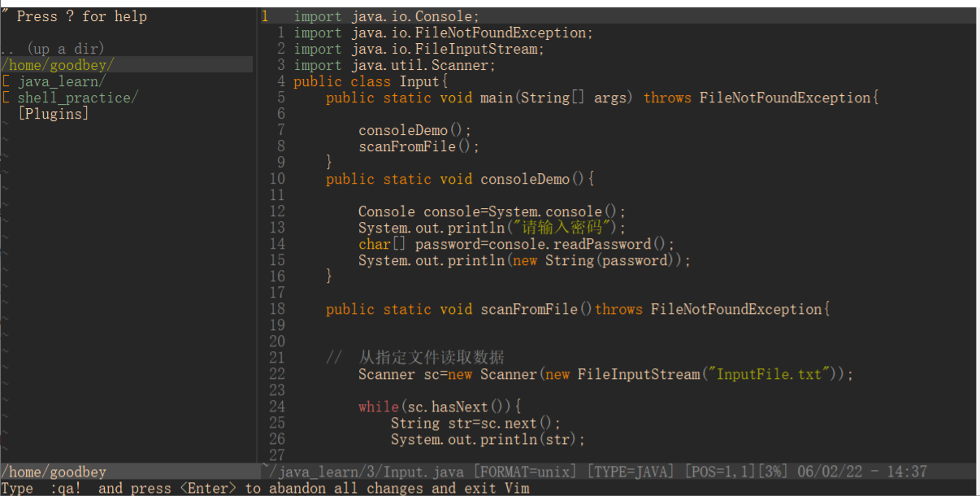
Task: Click the [TYPE=JAVA] status bar entry
Action: point(631,472)
